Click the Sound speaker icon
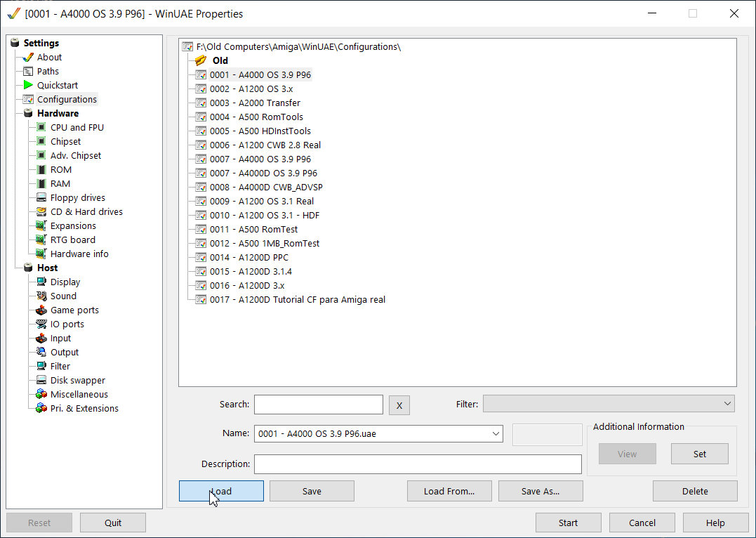Image resolution: width=756 pixels, height=538 pixels. click(x=41, y=296)
